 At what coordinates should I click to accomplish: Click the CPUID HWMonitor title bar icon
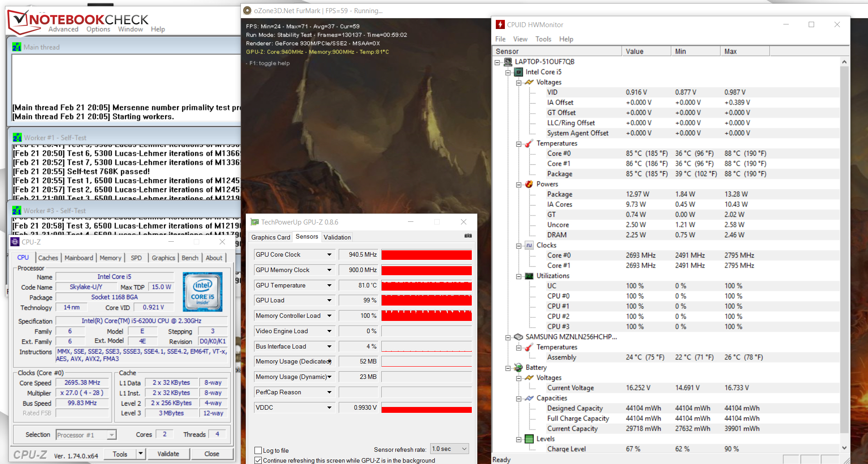coord(500,24)
